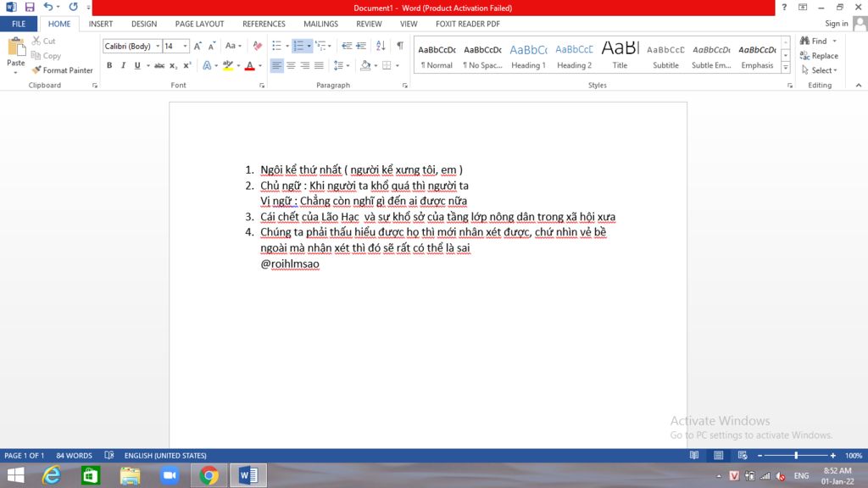This screenshot has width=868, height=488.
Task: Open the Windows Start menu
Action: click(x=15, y=475)
